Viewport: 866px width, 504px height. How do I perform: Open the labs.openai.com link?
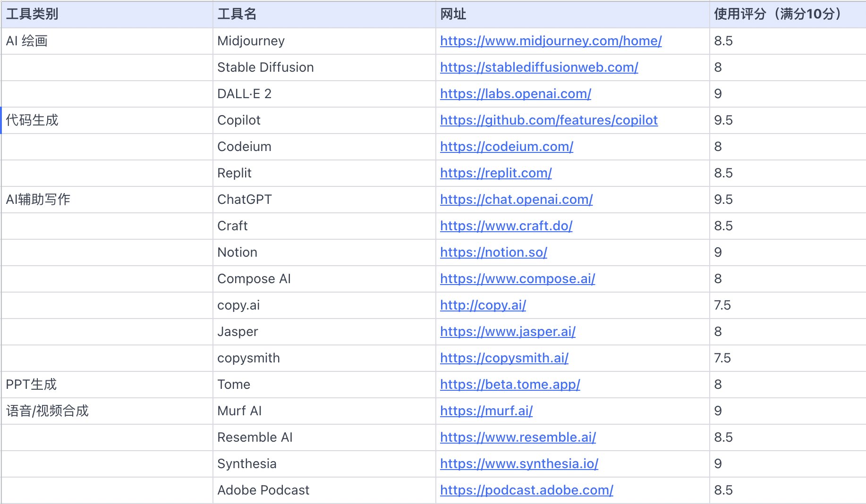[515, 94]
